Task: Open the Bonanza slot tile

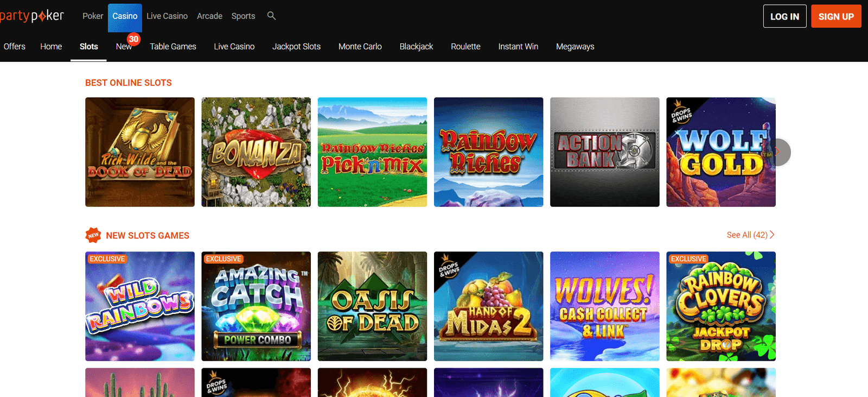Action: point(256,152)
